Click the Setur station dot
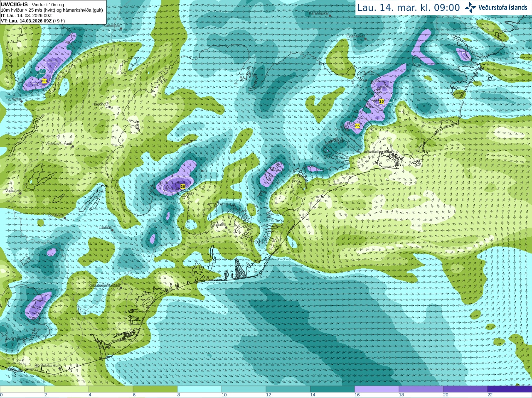Viewport: 532px width, 398px height. pyautogui.click(x=22, y=101)
